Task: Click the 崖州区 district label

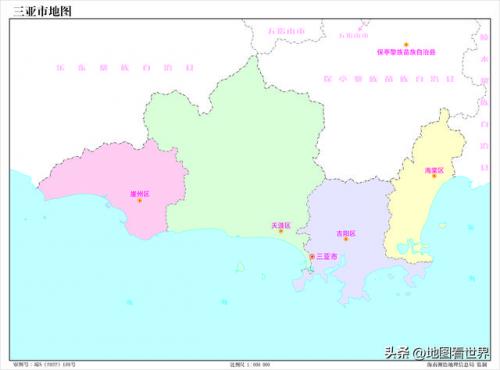Action: coord(140,194)
